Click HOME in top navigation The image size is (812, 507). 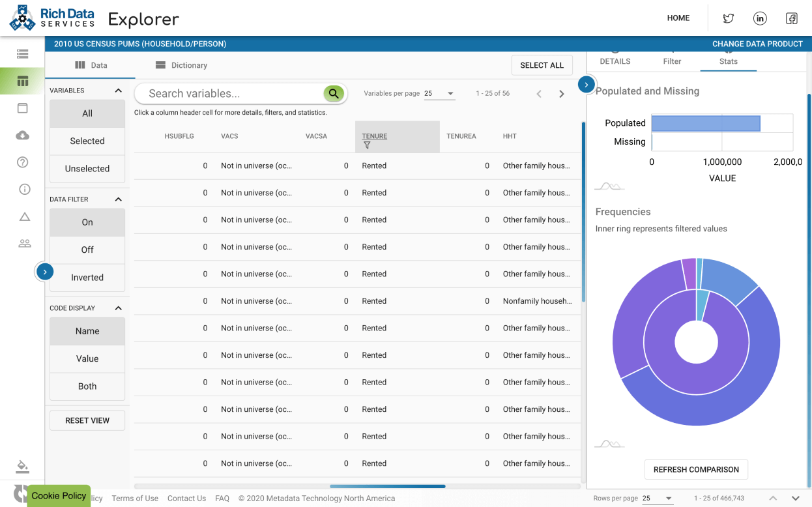[x=678, y=18]
